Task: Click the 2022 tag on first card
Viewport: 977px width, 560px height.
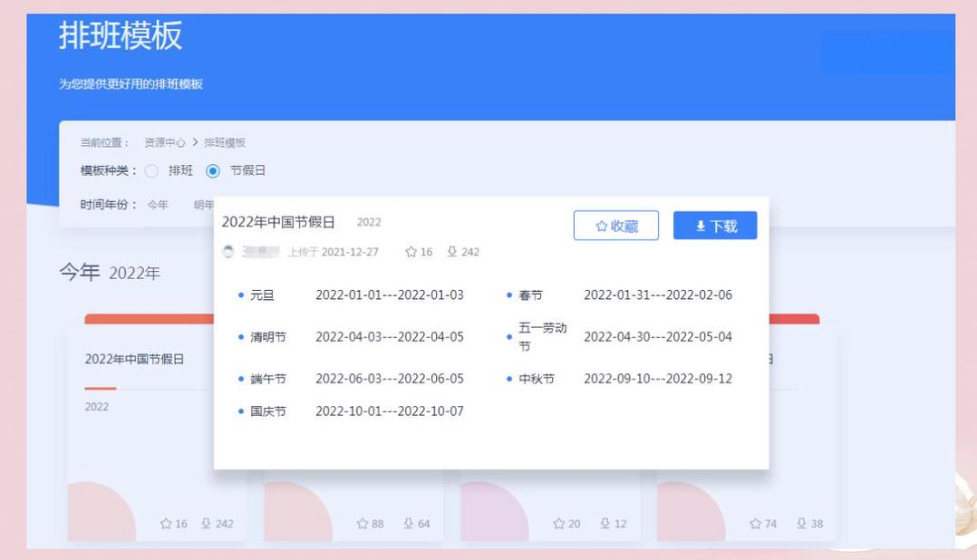Action: [x=97, y=407]
